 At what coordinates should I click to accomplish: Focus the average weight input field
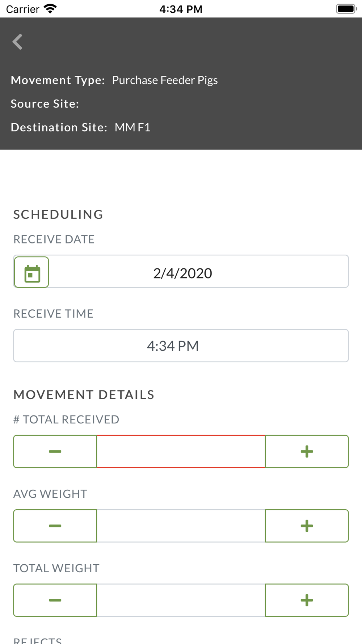tap(181, 526)
